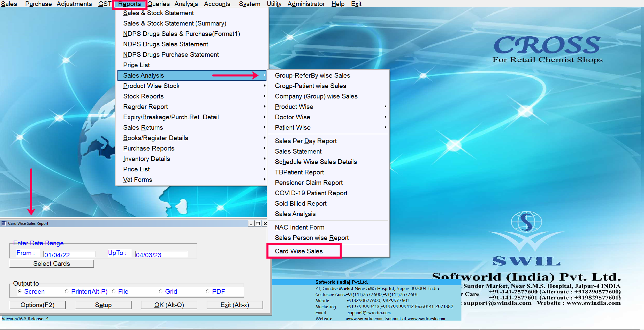Open Schedule Wise Sales Details

click(x=328, y=162)
